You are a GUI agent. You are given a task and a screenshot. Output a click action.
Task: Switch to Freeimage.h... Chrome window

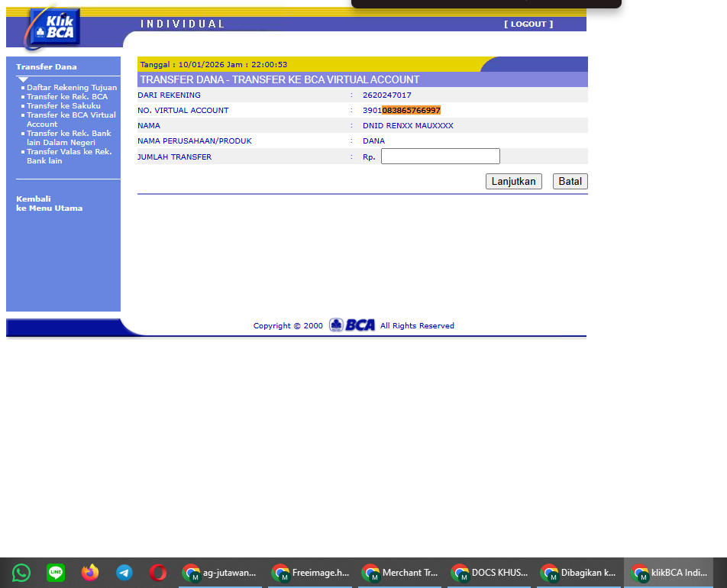coord(310,573)
